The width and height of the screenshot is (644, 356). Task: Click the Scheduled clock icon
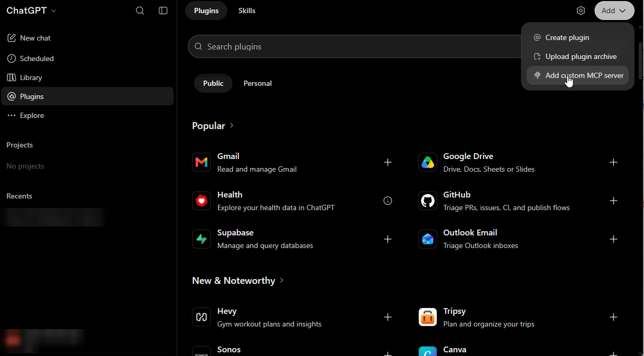(x=12, y=58)
